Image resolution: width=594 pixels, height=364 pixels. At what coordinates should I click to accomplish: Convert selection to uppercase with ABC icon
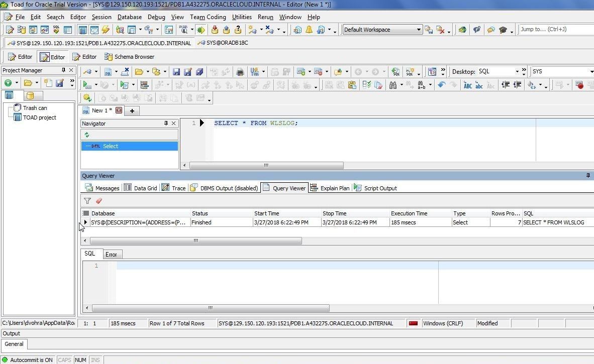tap(467, 85)
